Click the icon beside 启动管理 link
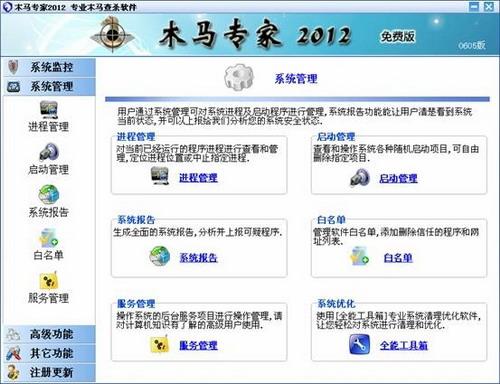The width and height of the screenshot is (500, 384). [360, 177]
